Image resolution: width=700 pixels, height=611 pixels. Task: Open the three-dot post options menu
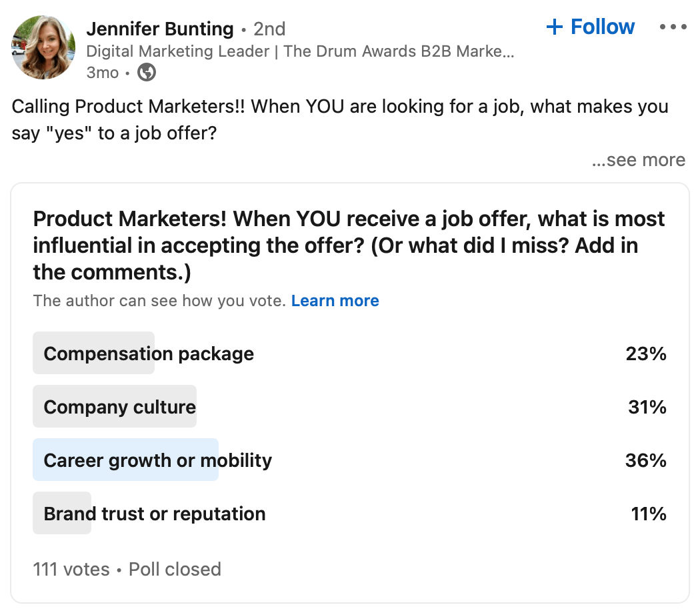click(672, 27)
